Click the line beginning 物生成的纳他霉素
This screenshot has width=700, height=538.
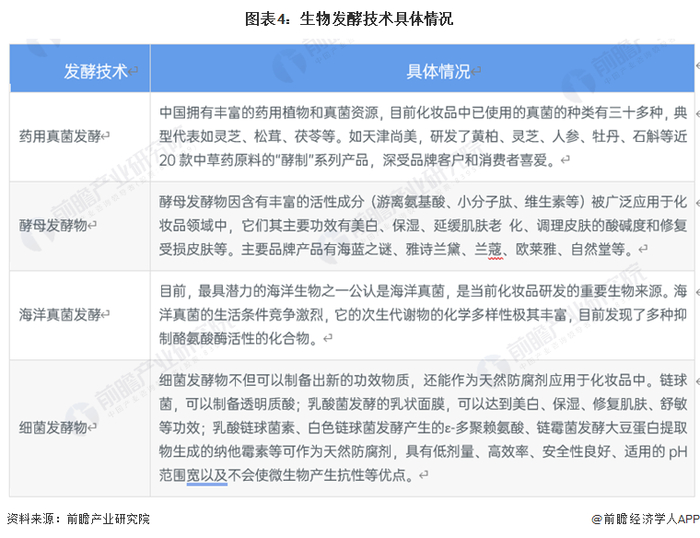coord(423,451)
